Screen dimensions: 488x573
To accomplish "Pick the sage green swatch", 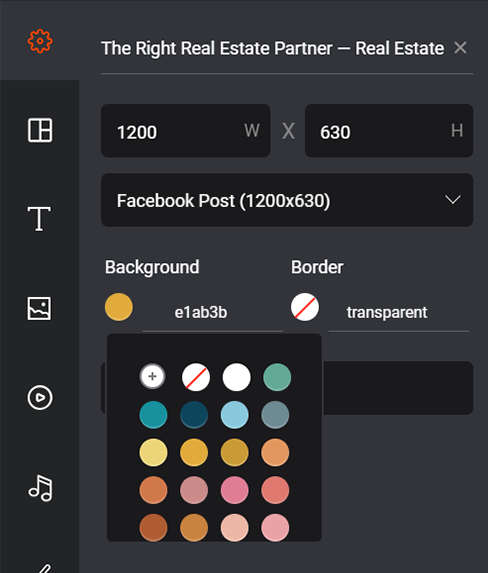I will (277, 377).
